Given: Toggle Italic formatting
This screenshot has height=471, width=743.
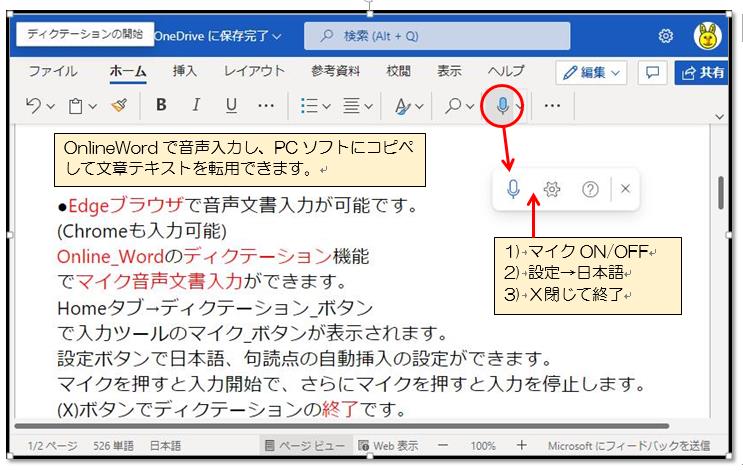Looking at the screenshot, I should [x=196, y=104].
